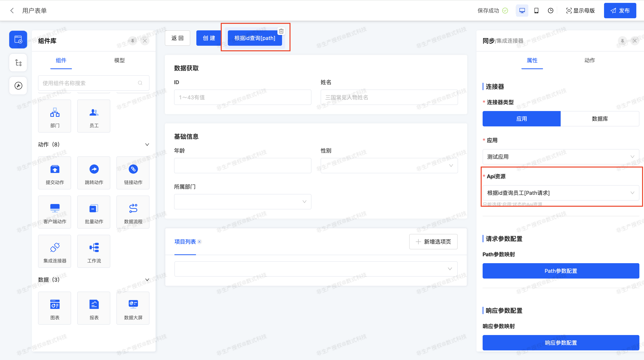
Task: Select the 数据流程 component
Action: 133,212
